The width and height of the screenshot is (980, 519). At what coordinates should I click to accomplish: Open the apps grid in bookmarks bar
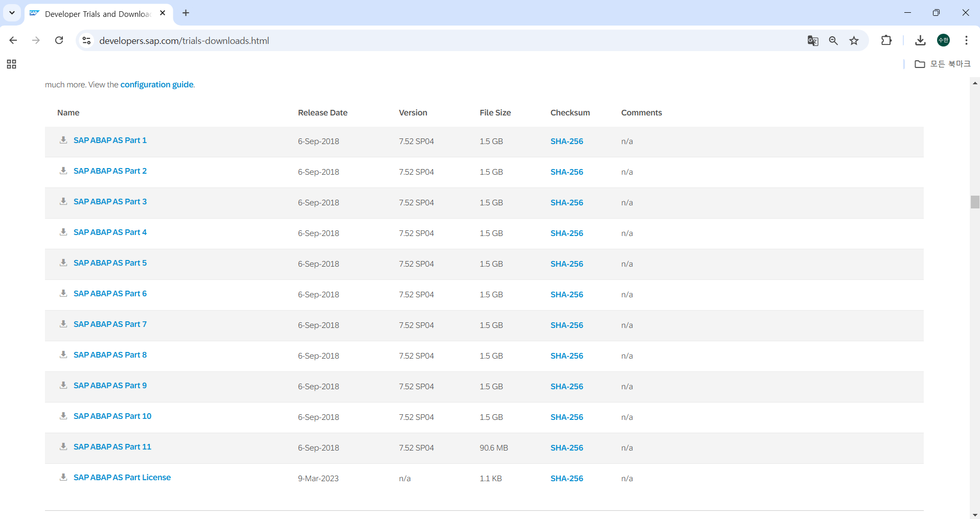pyautogui.click(x=11, y=64)
